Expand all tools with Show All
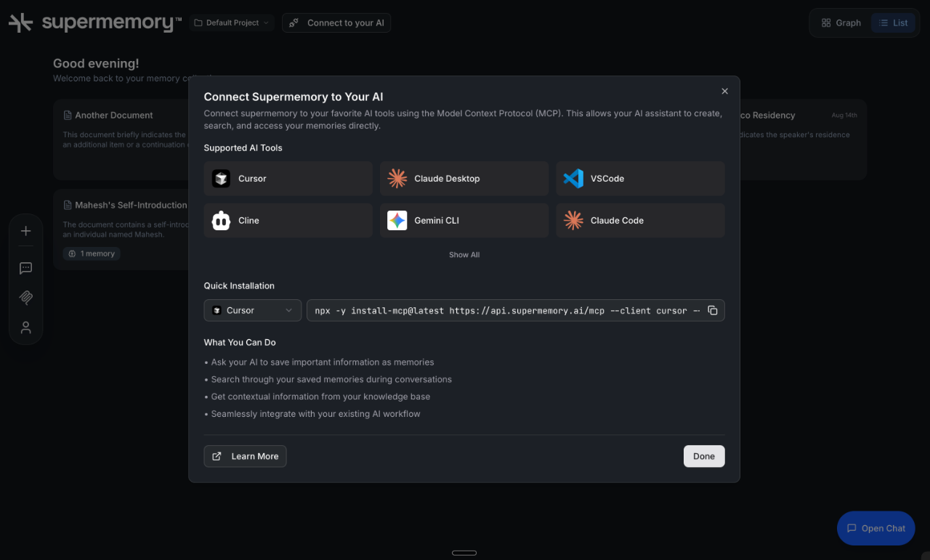This screenshot has width=930, height=560. click(464, 254)
